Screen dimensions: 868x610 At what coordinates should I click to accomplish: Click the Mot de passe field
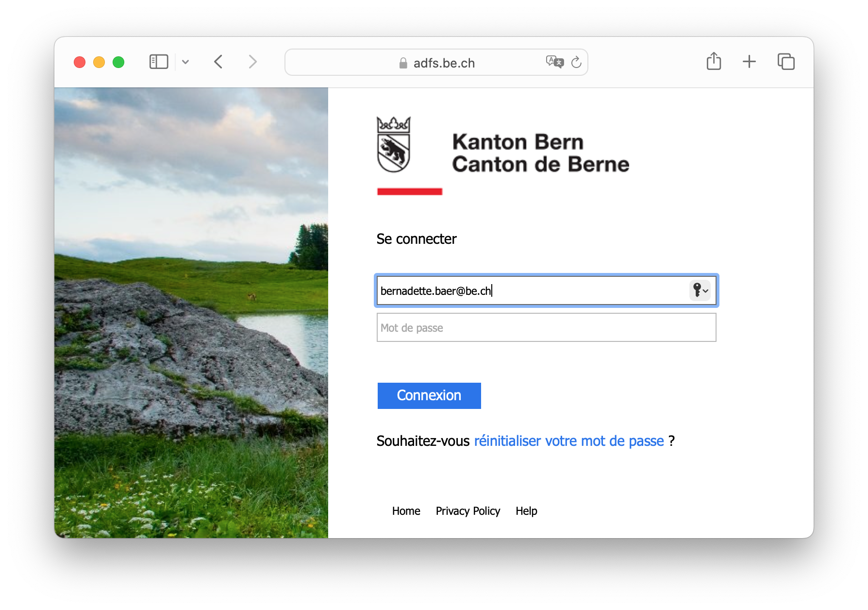click(x=546, y=328)
